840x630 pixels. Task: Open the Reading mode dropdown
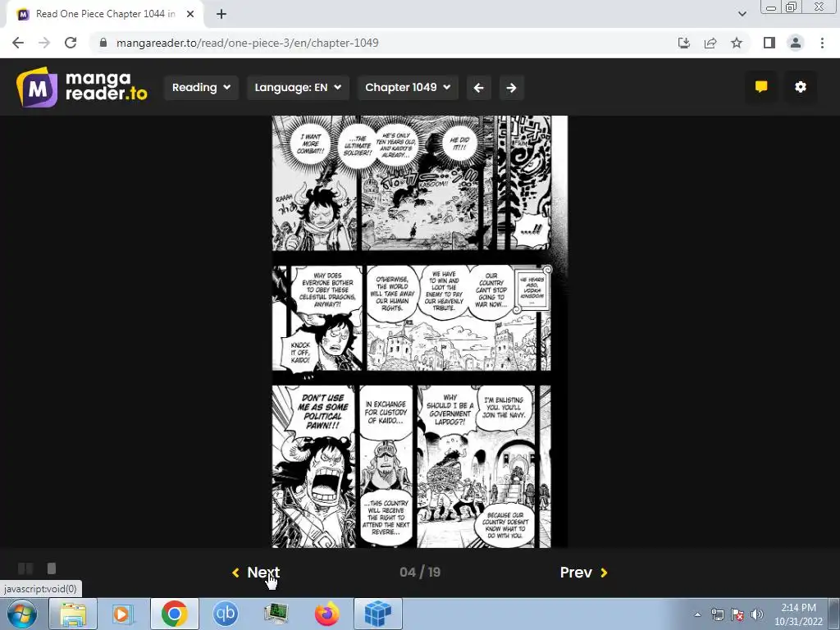[x=201, y=87]
